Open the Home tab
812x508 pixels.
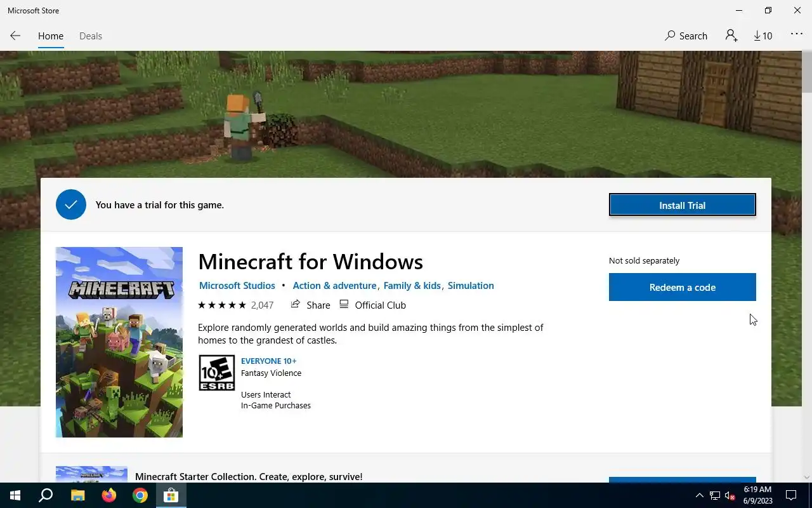click(51, 36)
